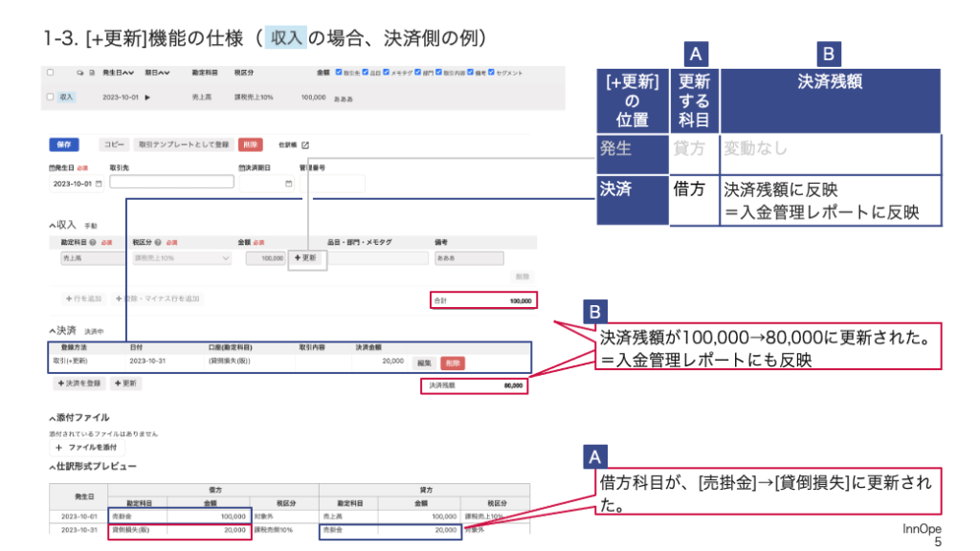Open the 課税売上10% tax category dropdown
Viewport: 980px width, 551px height.
(x=182, y=258)
